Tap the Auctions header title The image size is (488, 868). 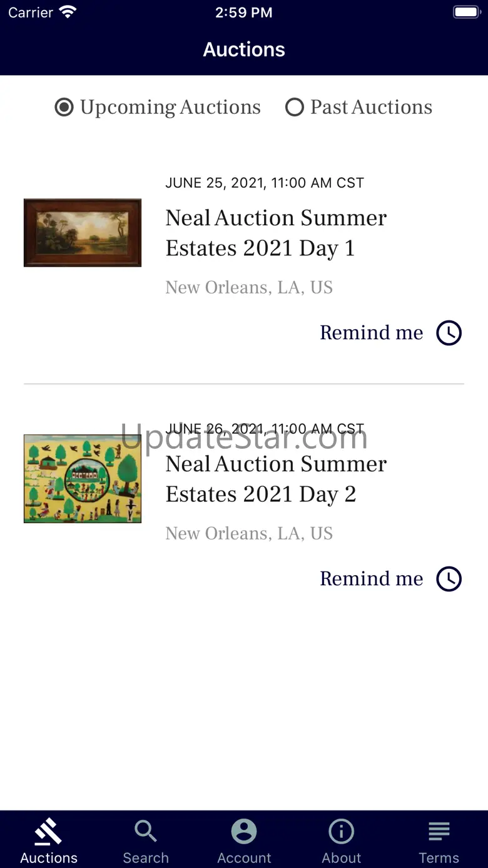click(x=244, y=49)
